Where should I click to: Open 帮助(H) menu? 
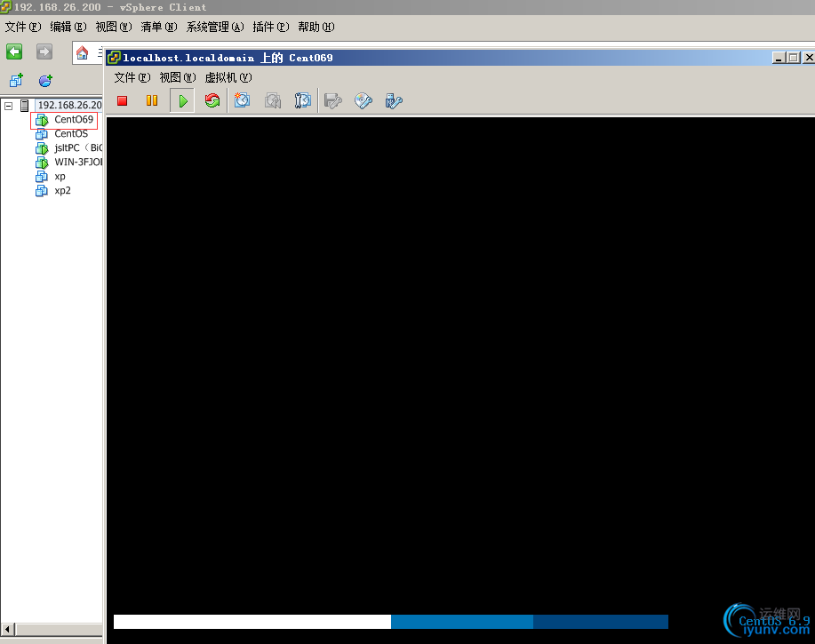[316, 27]
